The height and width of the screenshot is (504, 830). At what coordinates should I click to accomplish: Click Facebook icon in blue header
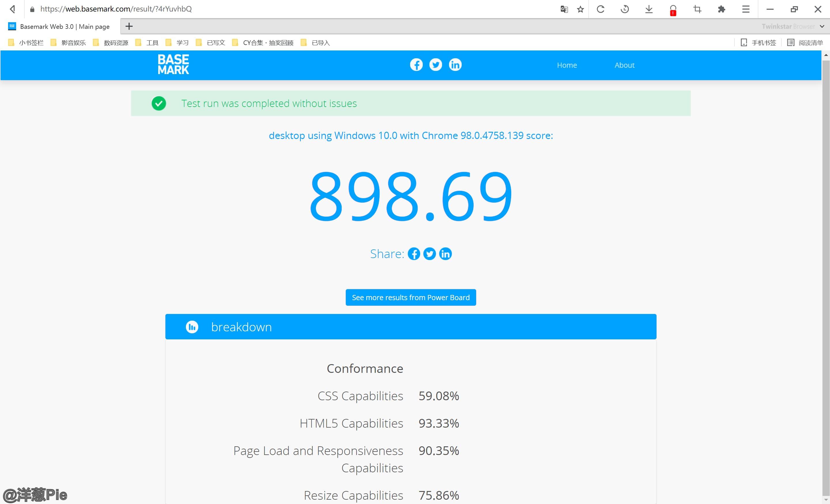click(416, 65)
